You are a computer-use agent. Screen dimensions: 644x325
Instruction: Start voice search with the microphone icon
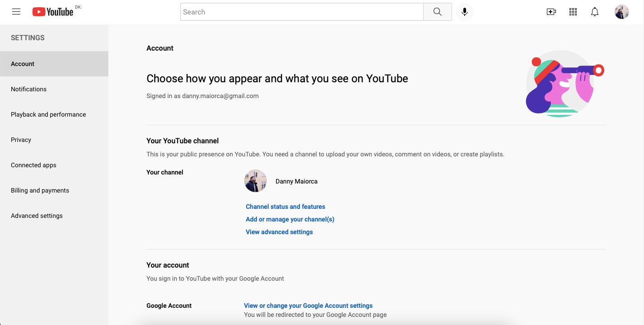pyautogui.click(x=464, y=12)
